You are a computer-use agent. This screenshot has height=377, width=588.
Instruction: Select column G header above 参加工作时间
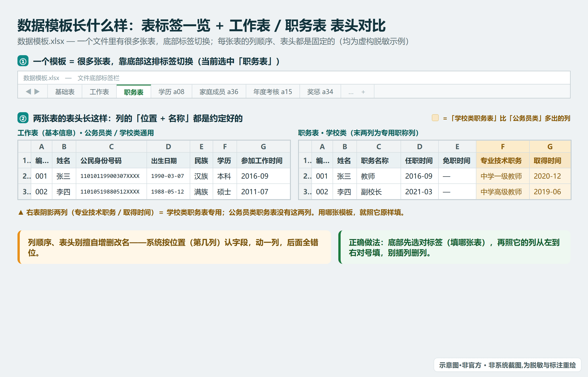(x=263, y=147)
